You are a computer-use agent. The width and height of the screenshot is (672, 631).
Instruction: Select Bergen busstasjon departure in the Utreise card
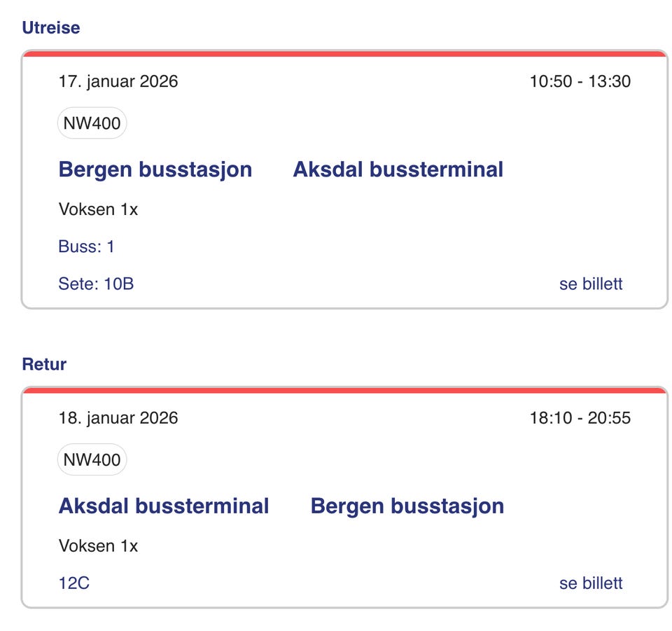coord(155,169)
